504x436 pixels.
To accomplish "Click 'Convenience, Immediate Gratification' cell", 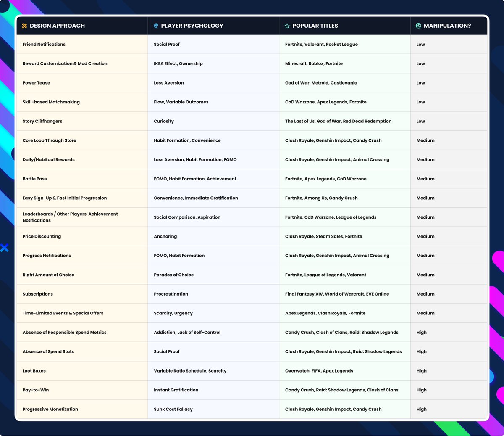I will click(213, 198).
